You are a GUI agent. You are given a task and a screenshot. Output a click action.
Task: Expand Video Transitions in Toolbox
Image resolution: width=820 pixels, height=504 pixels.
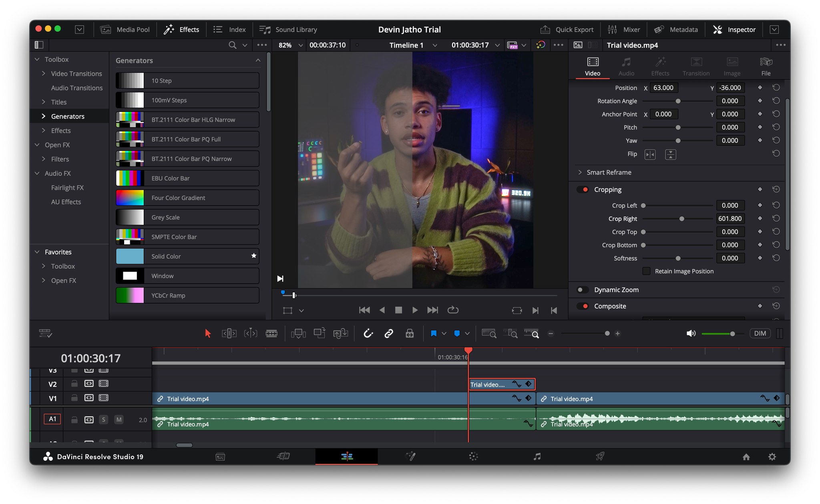click(x=44, y=74)
